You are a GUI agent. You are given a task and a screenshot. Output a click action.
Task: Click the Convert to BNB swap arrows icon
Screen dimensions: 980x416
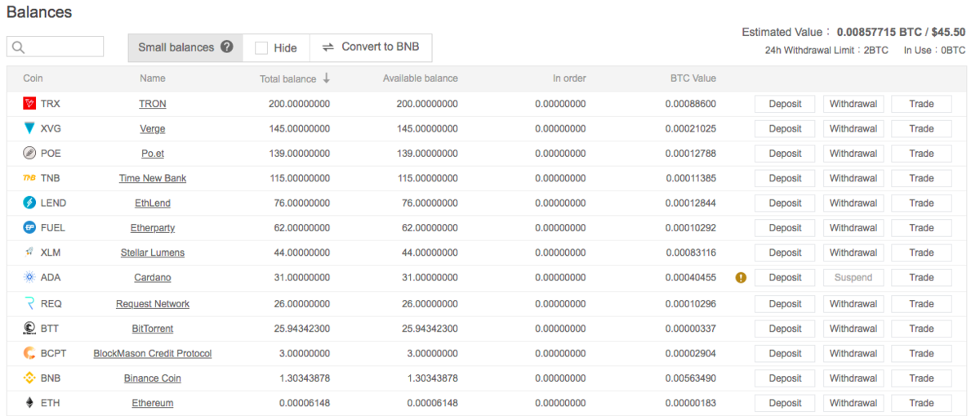tap(328, 47)
